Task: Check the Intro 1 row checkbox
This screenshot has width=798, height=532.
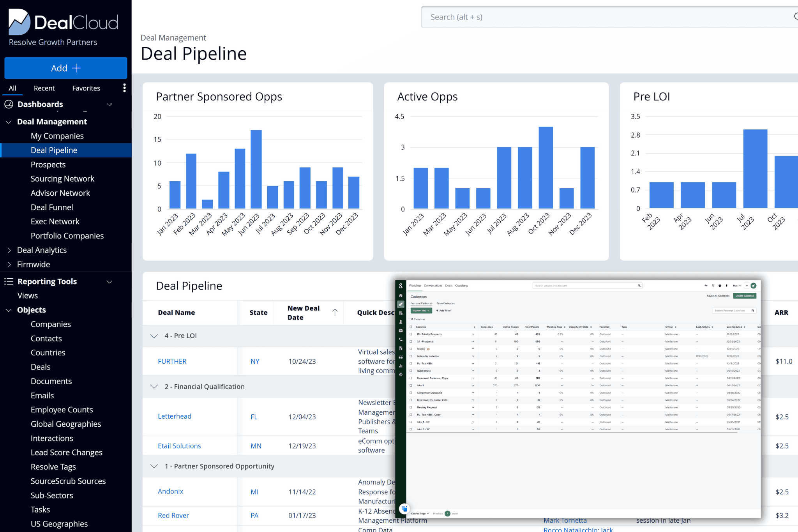Action: pos(411,385)
